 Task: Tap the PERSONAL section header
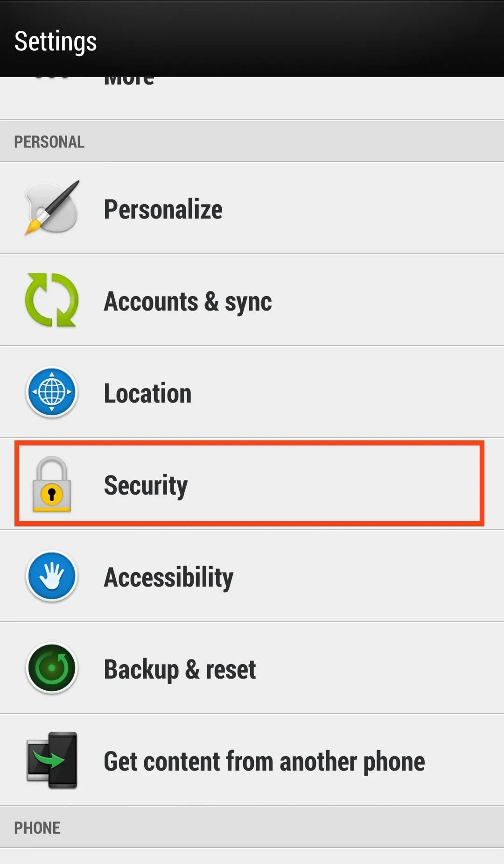(252, 142)
